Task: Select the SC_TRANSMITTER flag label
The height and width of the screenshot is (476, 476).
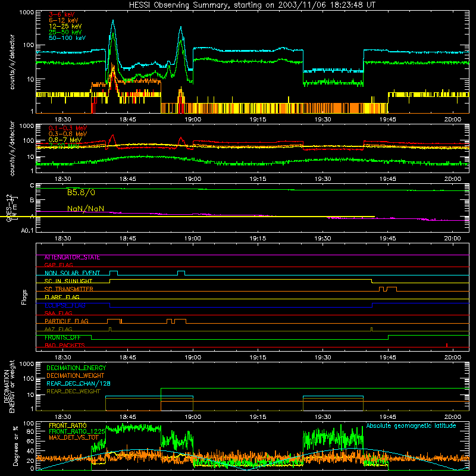Action: tap(68, 289)
